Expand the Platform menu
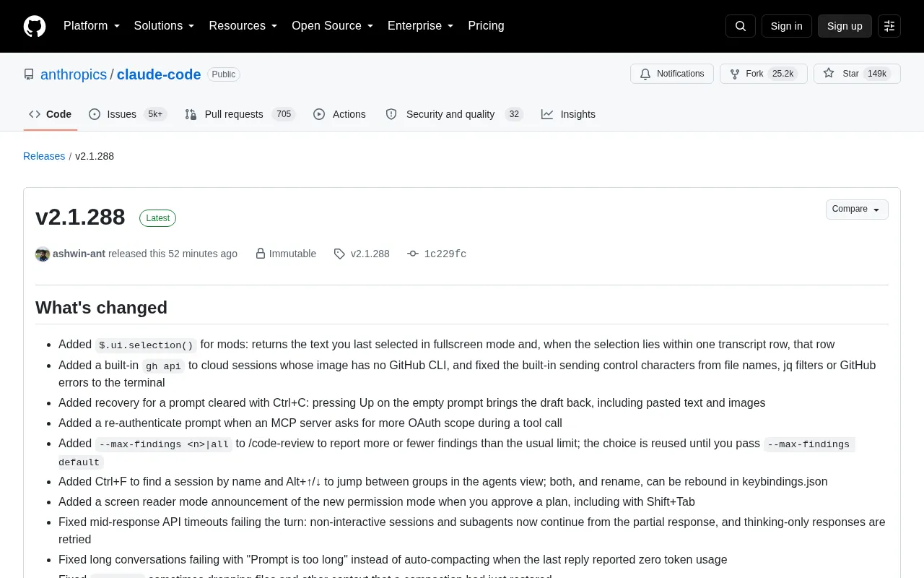Screen dimensions: 924x578 (92, 26)
